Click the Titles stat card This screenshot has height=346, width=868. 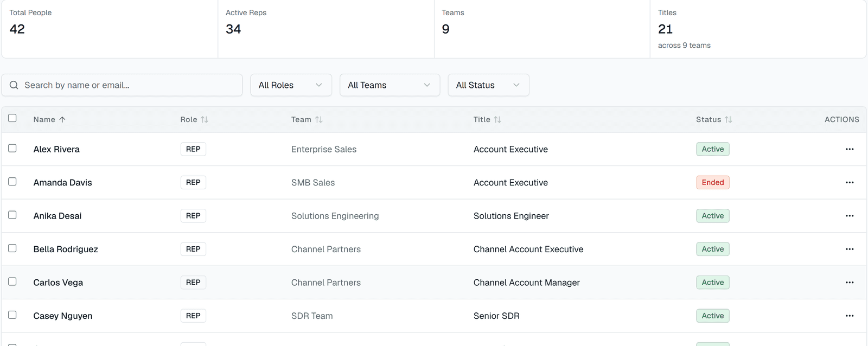(758, 29)
